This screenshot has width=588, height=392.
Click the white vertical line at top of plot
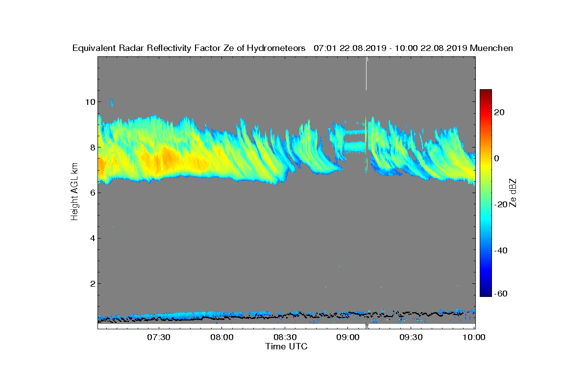coord(366,73)
